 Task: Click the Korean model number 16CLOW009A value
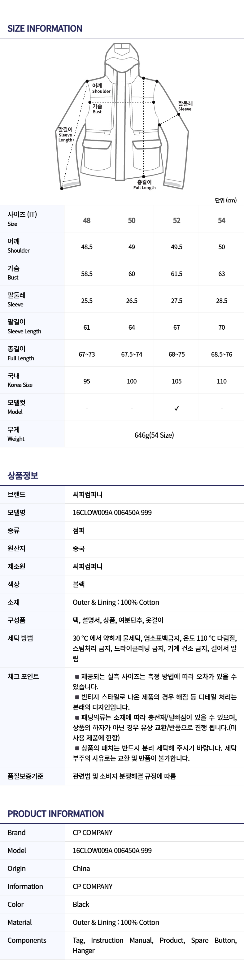click(x=112, y=513)
